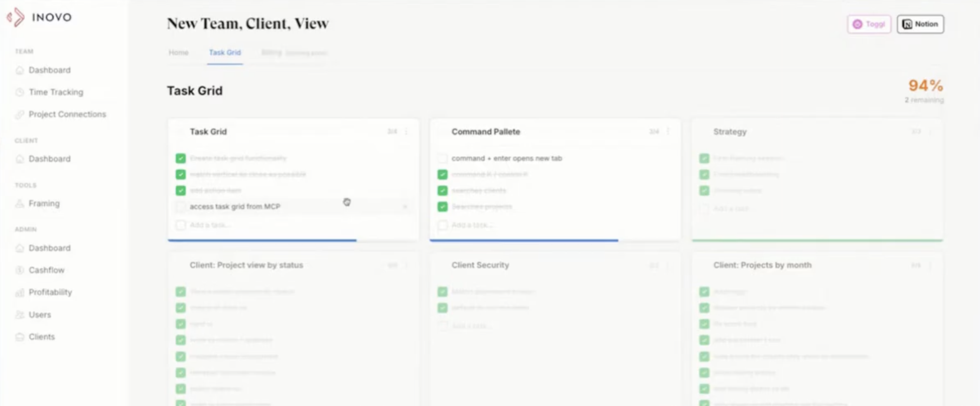The image size is (980, 406).
Task: Click the Task Grid card progress bar
Action: pyautogui.click(x=262, y=240)
